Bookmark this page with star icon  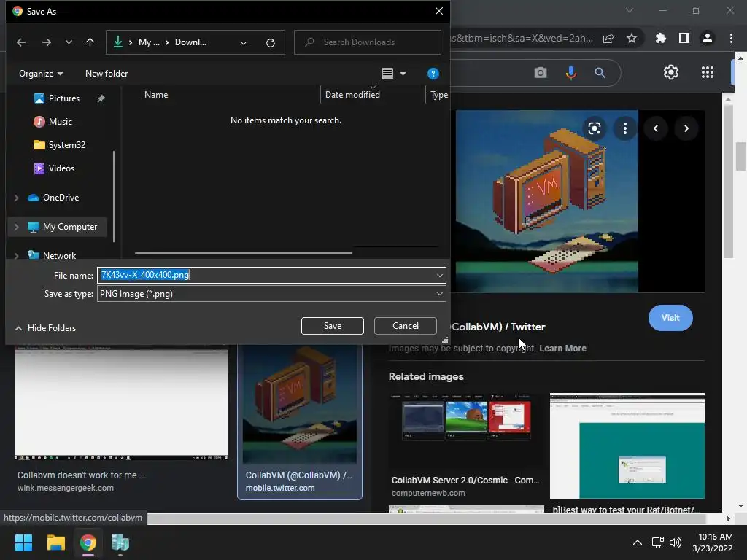pos(632,38)
